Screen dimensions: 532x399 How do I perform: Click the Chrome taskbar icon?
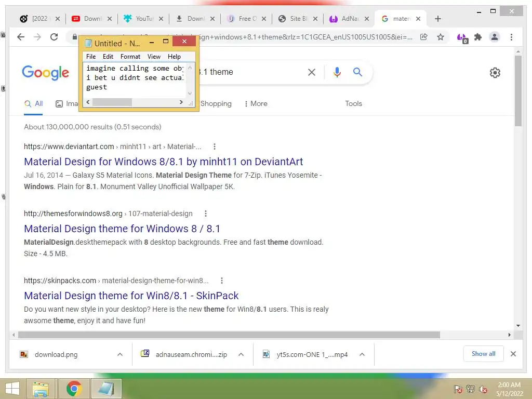click(x=74, y=389)
